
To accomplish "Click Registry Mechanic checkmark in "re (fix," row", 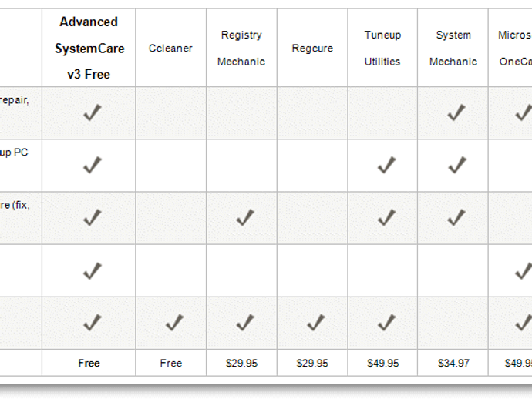I will [x=245, y=218].
